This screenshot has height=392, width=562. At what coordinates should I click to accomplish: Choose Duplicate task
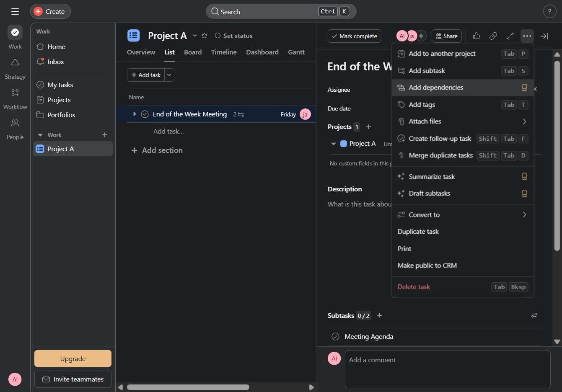click(463, 232)
